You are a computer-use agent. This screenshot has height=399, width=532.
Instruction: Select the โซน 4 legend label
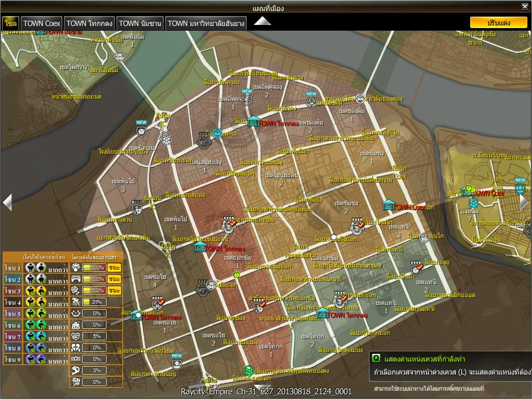[x=12, y=302]
